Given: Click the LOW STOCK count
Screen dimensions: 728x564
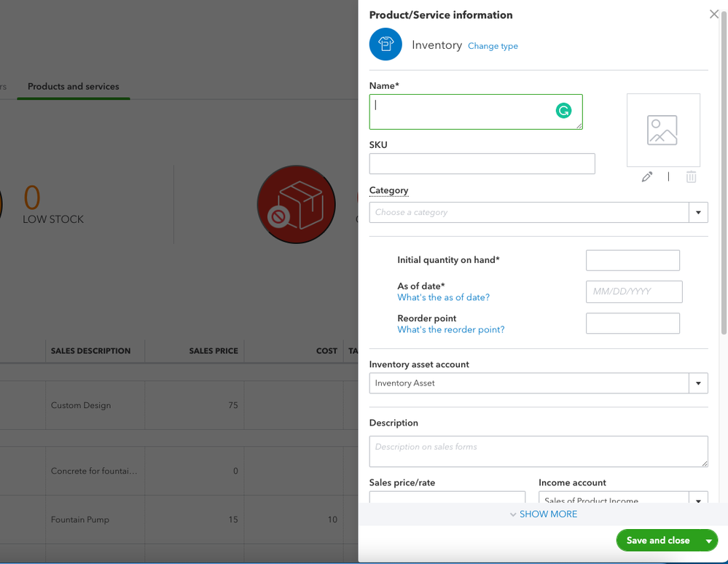Looking at the screenshot, I should (x=32, y=197).
